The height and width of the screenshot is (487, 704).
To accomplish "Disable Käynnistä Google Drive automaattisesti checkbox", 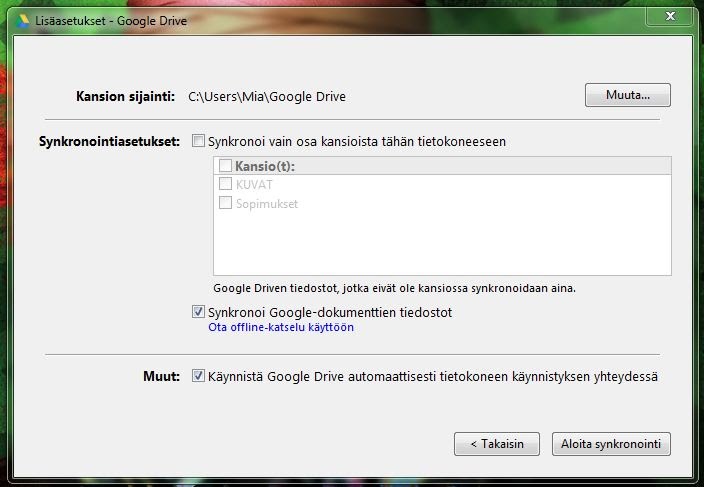I will coord(198,377).
